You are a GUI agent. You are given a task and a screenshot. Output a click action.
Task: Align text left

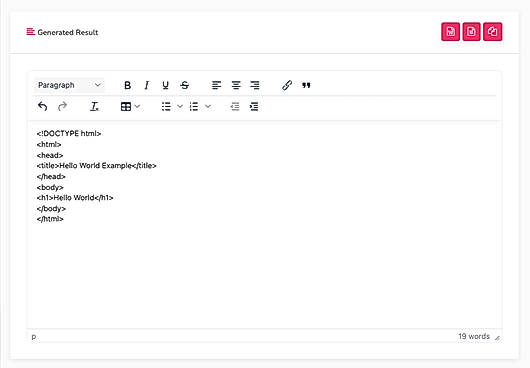216,85
